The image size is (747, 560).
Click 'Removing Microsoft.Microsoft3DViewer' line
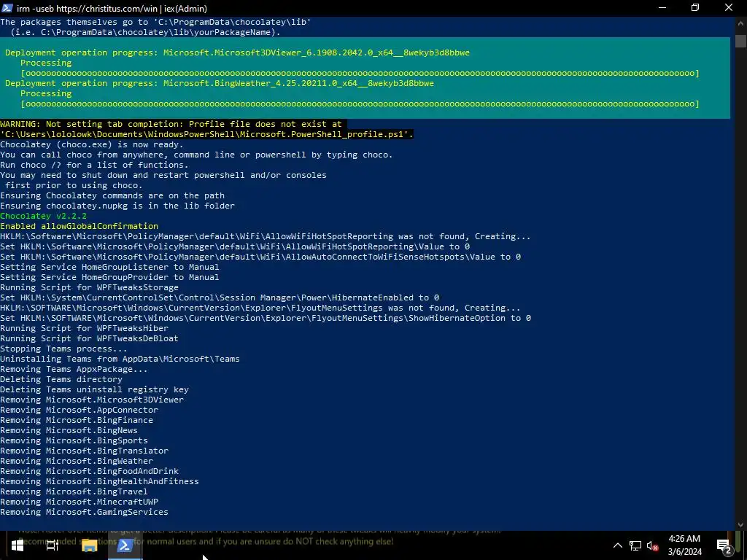point(92,400)
